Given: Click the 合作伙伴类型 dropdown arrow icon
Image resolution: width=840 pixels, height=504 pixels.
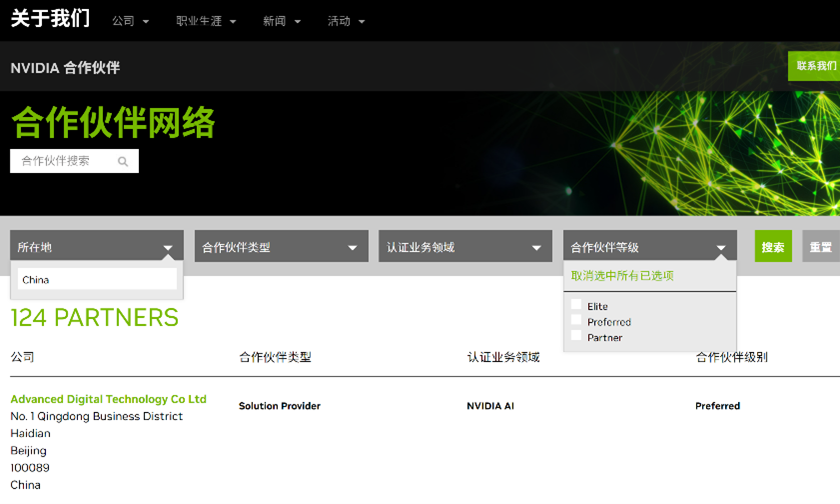Looking at the screenshot, I should pos(352,248).
